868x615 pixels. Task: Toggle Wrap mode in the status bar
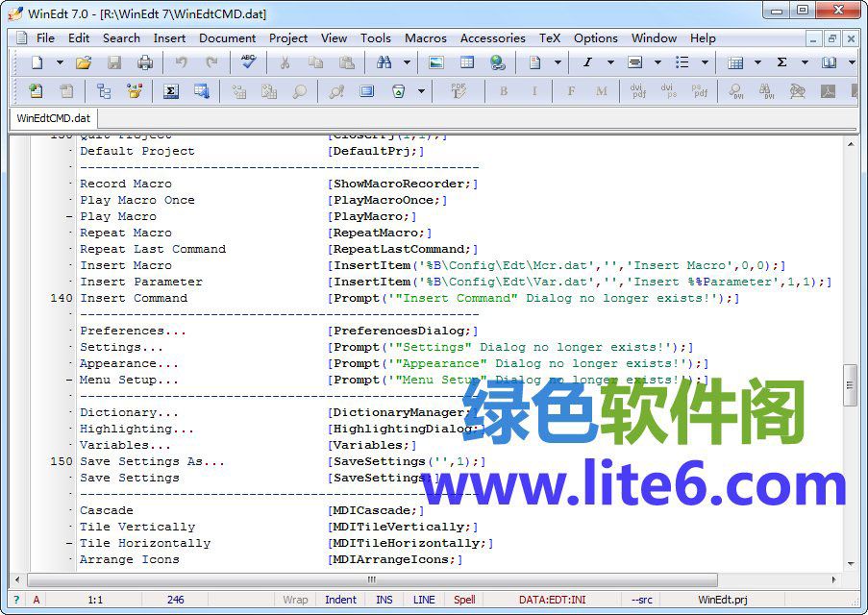(x=295, y=600)
